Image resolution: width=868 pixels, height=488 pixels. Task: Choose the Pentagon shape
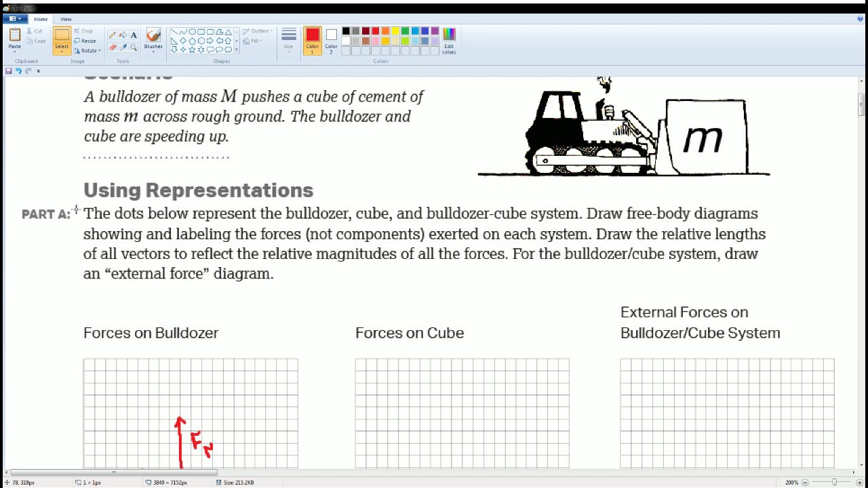(192, 41)
